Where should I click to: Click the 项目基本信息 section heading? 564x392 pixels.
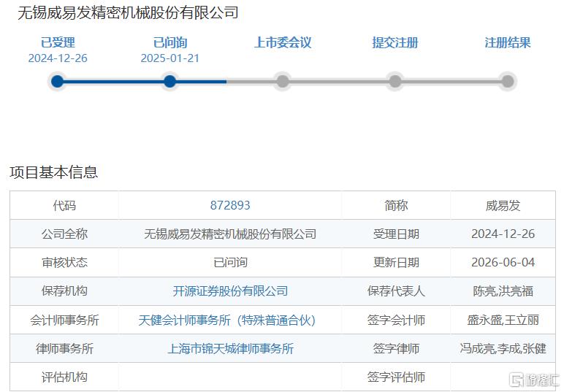[53, 172]
